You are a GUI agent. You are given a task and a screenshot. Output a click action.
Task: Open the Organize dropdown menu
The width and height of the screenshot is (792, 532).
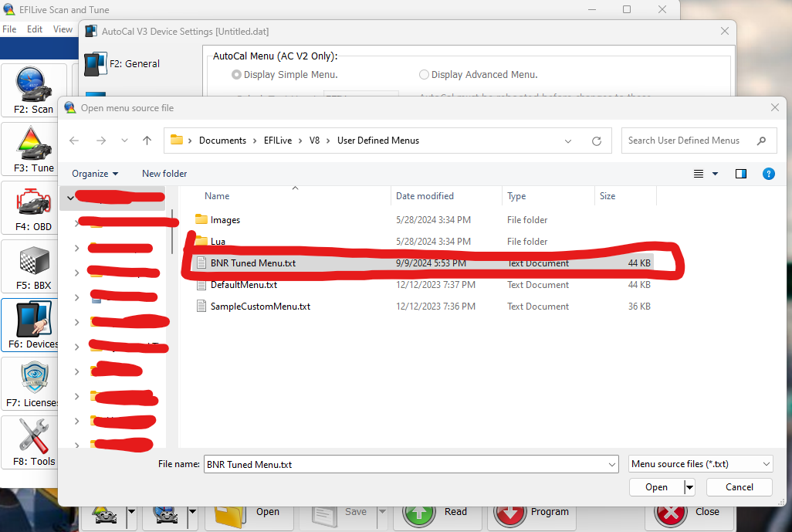[x=95, y=174]
